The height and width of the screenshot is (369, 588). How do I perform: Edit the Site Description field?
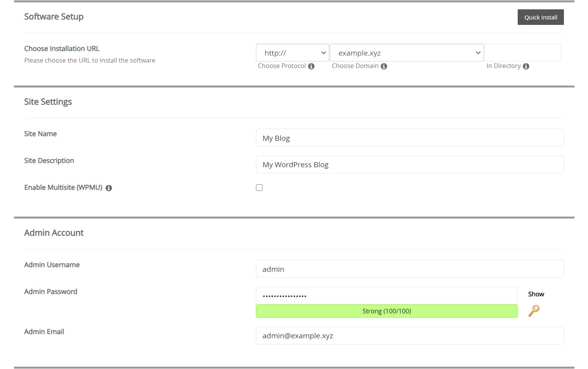coord(410,164)
